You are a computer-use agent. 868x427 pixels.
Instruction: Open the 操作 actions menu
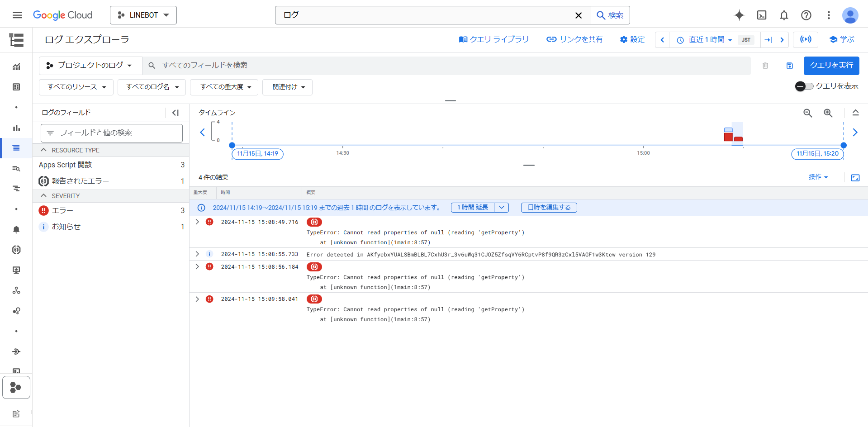[818, 177]
